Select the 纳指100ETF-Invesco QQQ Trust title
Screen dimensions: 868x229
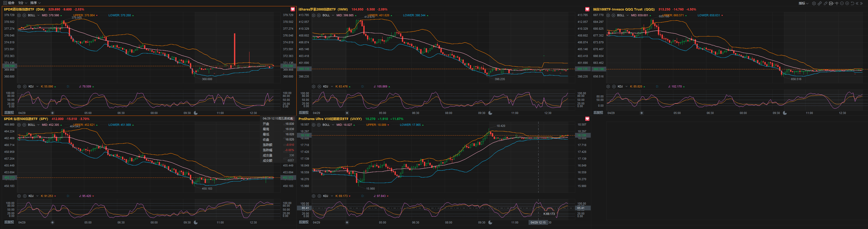pos(624,9)
